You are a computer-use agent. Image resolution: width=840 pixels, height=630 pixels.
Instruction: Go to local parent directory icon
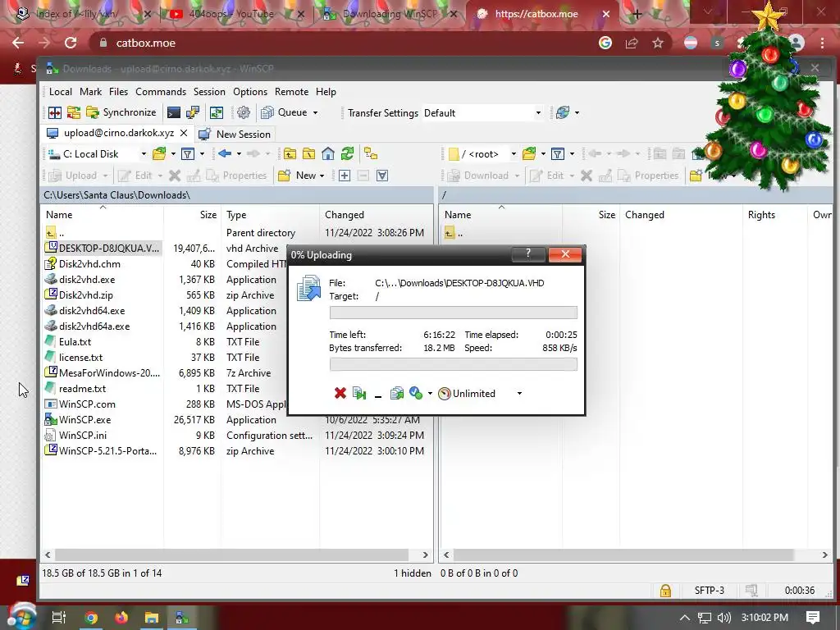point(290,154)
